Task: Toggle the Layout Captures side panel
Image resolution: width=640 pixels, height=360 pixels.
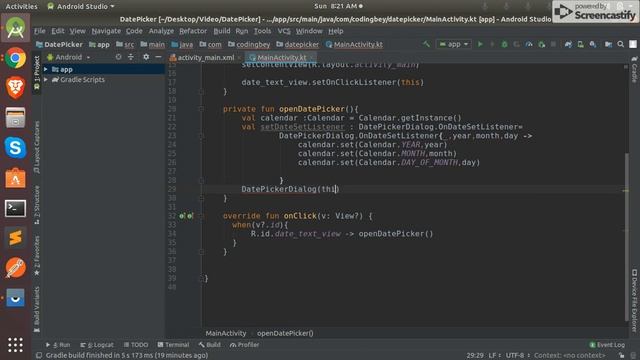Action: click(x=37, y=147)
